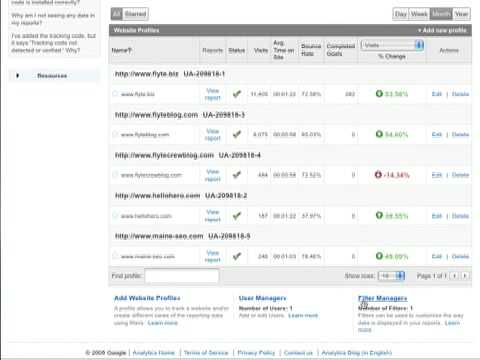Click Learn more under Add Website Profiles
The image size is (480, 360).
[x=162, y=323]
